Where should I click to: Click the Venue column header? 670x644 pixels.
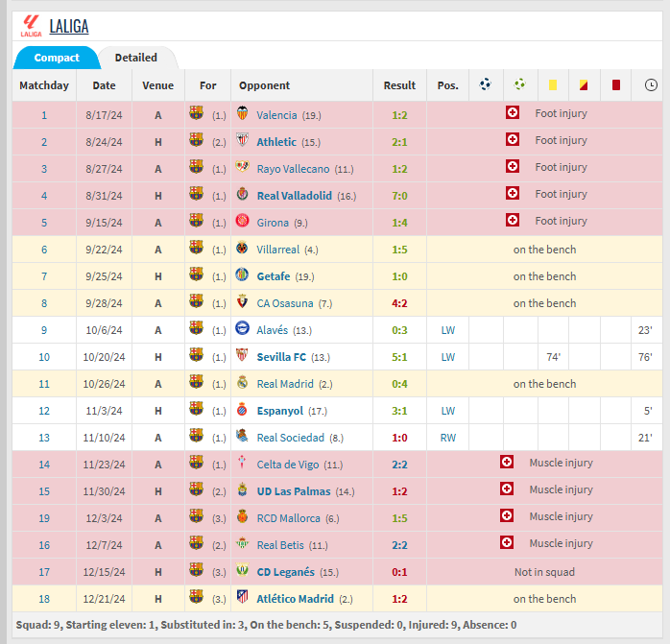coord(158,85)
